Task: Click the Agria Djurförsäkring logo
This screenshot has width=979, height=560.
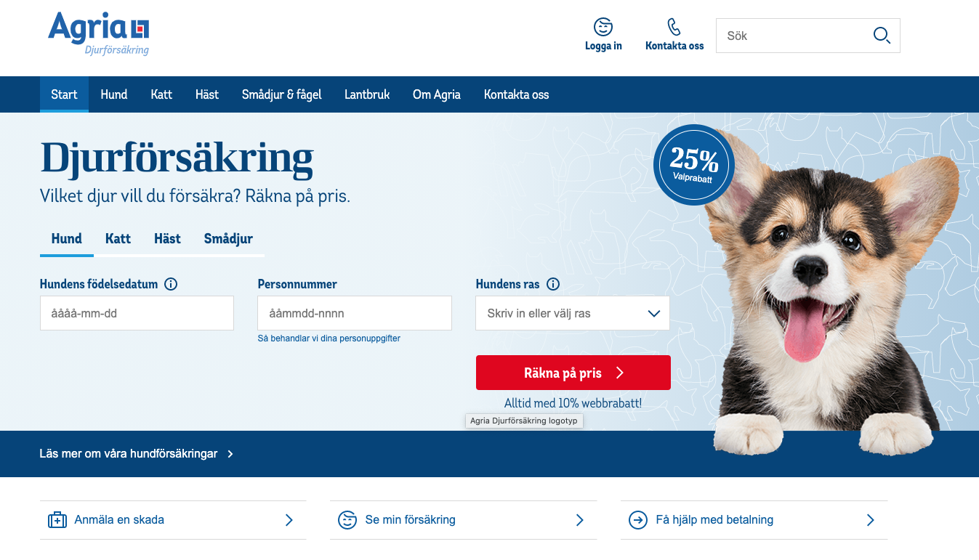Action: (98, 33)
